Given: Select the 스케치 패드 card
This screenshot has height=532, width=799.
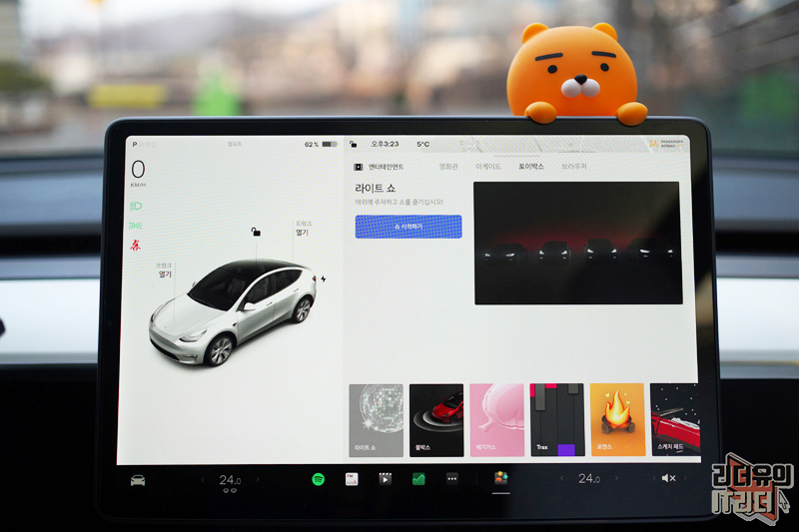Looking at the screenshot, I should click(x=676, y=419).
